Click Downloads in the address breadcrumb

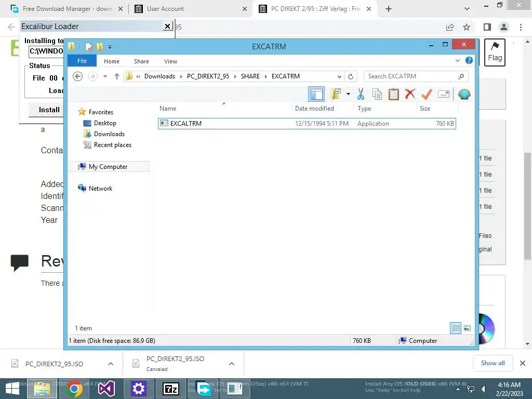point(160,76)
